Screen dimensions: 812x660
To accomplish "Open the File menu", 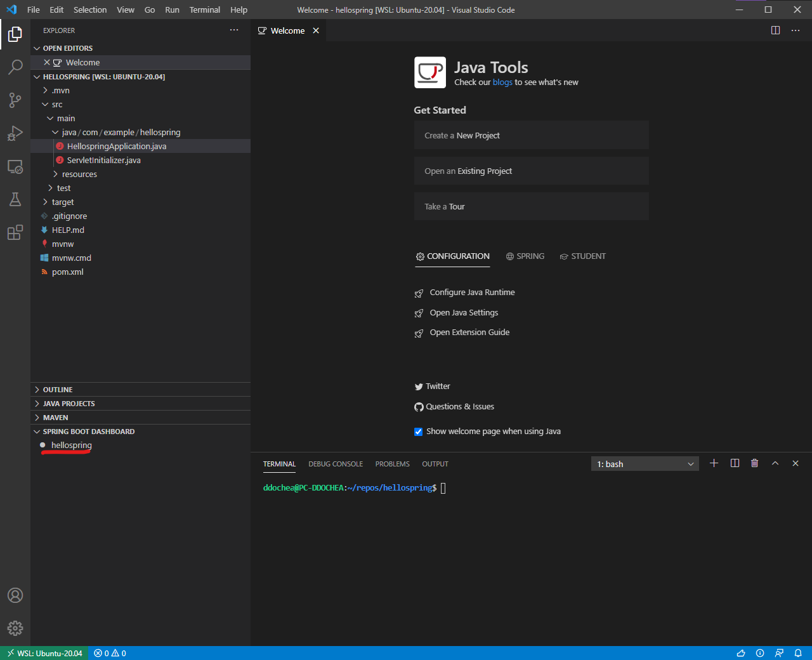I will 34,10.
